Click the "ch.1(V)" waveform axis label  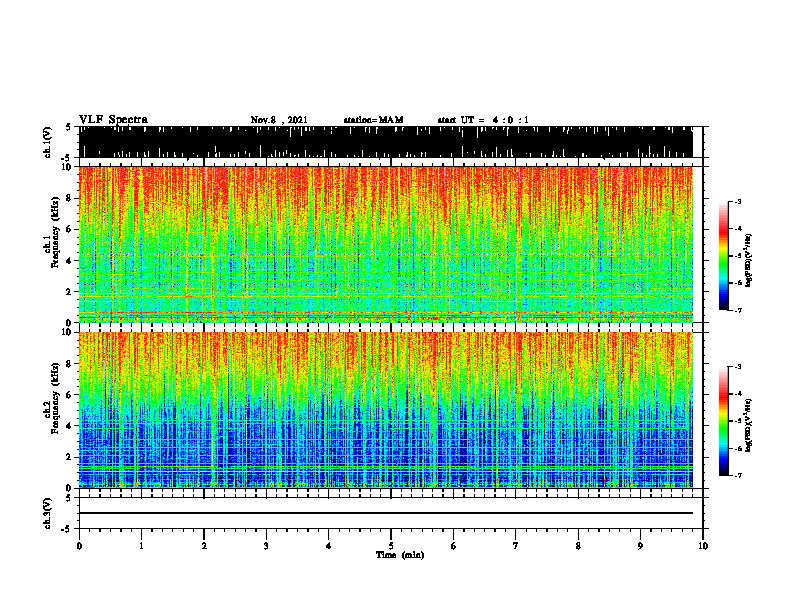pos(47,142)
